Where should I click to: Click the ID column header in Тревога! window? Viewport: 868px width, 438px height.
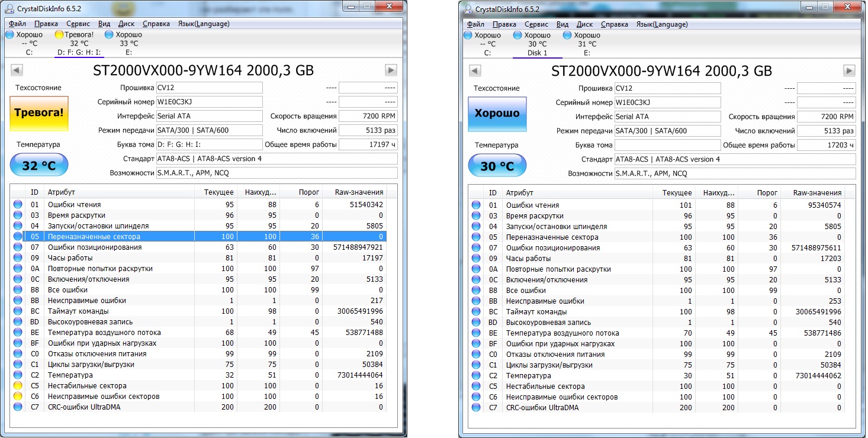click(x=35, y=192)
